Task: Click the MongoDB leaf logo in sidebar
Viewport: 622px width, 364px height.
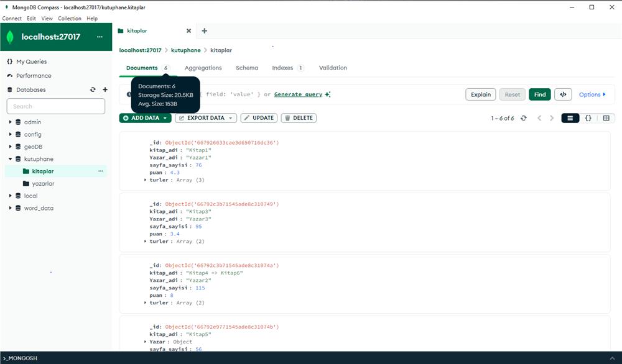Action: click(x=10, y=37)
